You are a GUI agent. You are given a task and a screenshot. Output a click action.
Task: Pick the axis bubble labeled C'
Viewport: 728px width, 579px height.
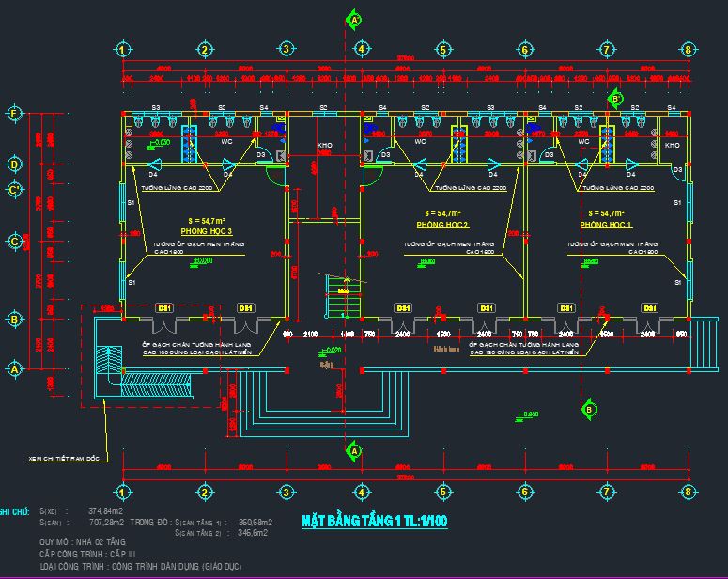point(14,190)
